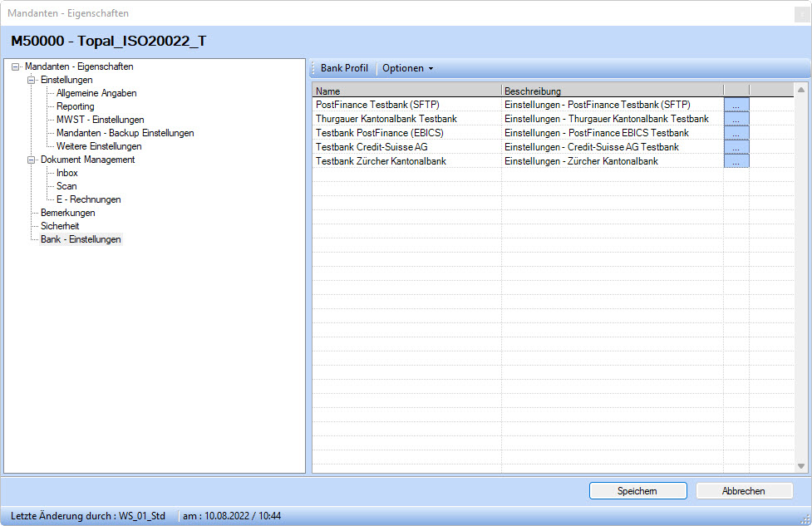
Task: Click ellipsis button for Testbank Zürcher Kantonalbank
Action: point(736,161)
